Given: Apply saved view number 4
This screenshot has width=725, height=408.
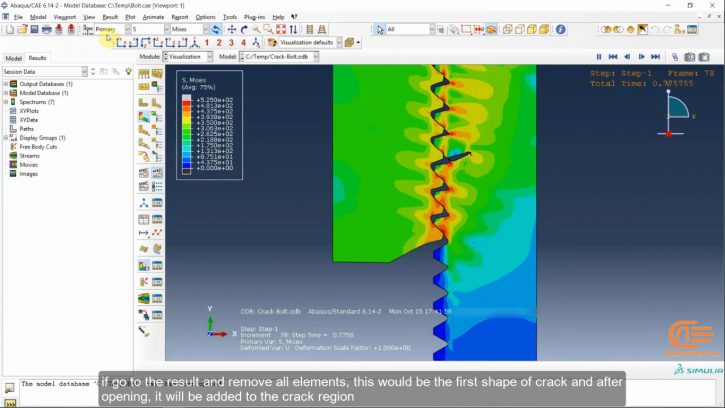Looking at the screenshot, I should coord(243,43).
